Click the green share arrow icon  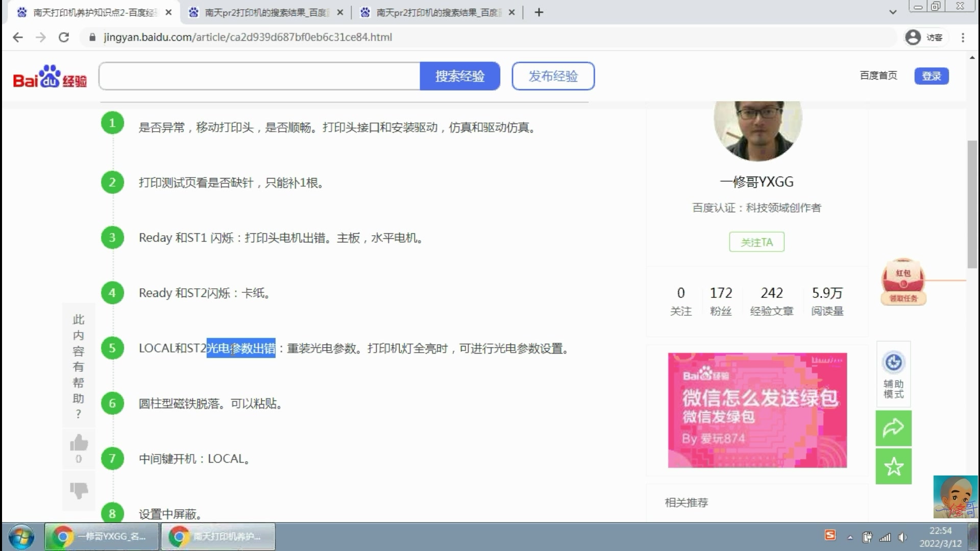click(x=893, y=429)
